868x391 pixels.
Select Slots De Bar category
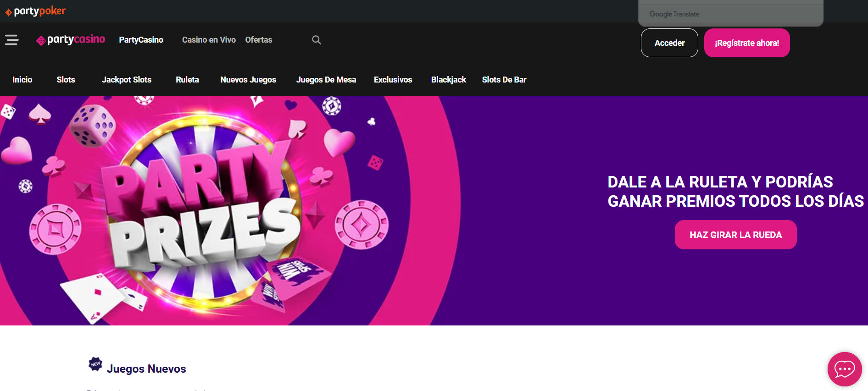click(x=504, y=80)
